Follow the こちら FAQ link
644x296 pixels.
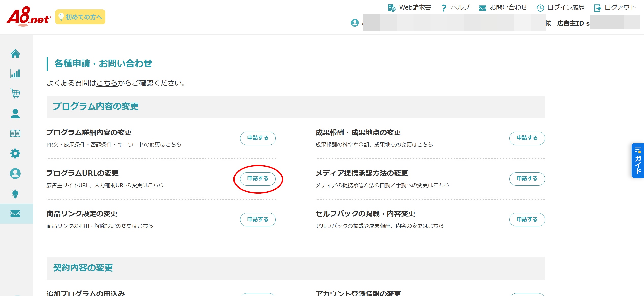pyautogui.click(x=107, y=83)
